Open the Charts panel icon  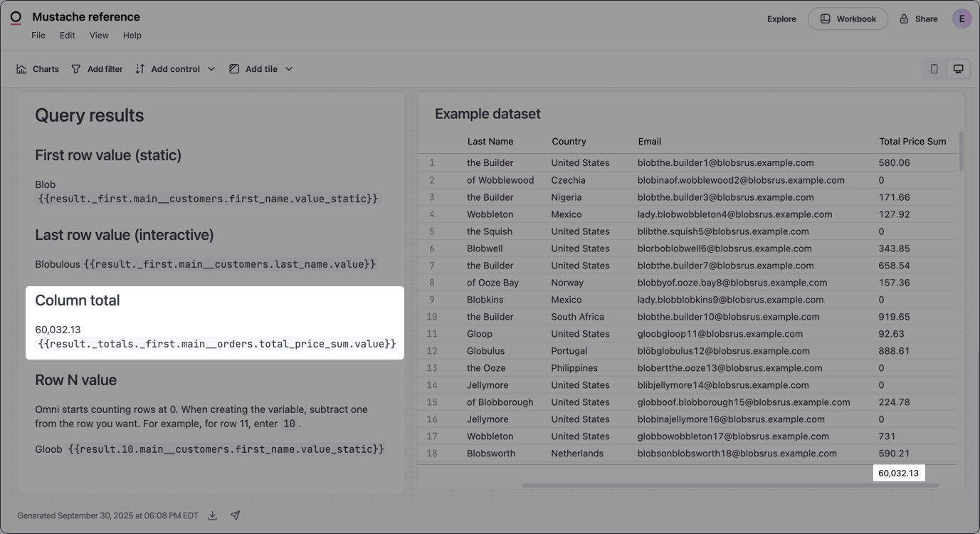pos(21,68)
